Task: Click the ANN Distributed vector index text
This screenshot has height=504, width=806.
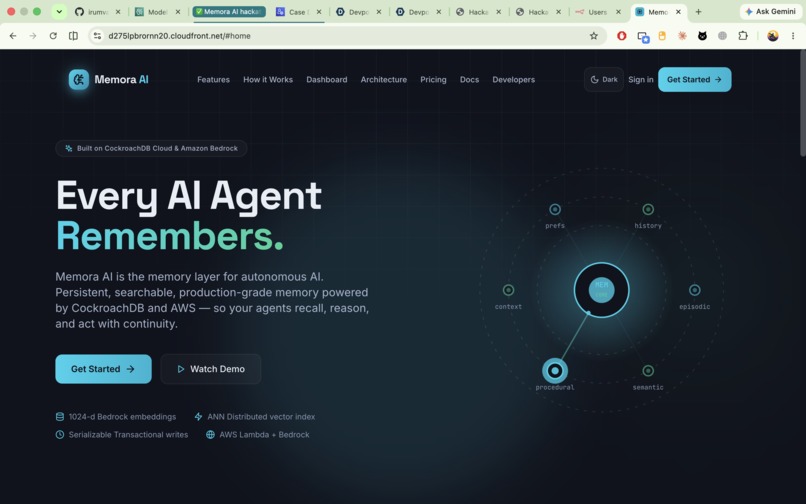Action: (x=261, y=417)
